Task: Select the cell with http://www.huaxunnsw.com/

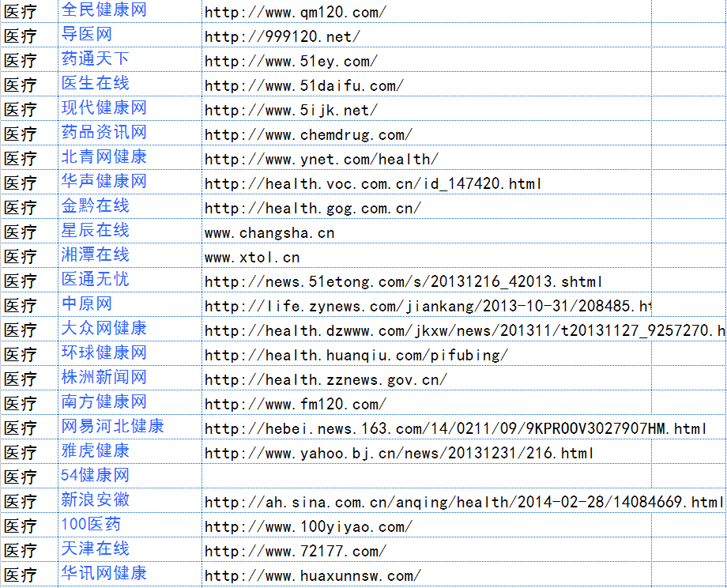Action: click(x=427, y=575)
